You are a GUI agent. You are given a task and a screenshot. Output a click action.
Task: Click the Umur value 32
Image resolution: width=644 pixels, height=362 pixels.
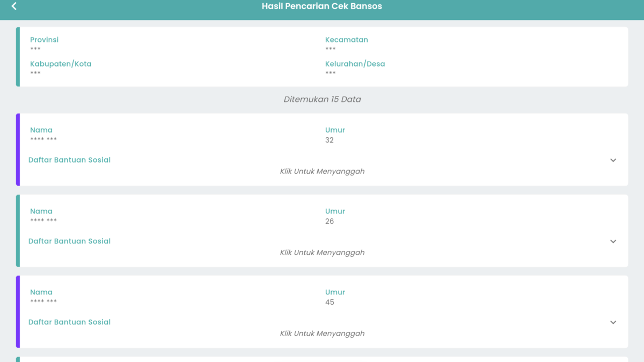tap(330, 140)
